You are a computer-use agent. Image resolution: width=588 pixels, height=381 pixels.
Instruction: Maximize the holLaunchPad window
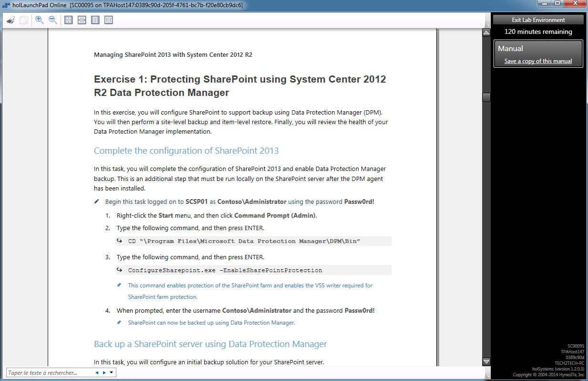557,4
